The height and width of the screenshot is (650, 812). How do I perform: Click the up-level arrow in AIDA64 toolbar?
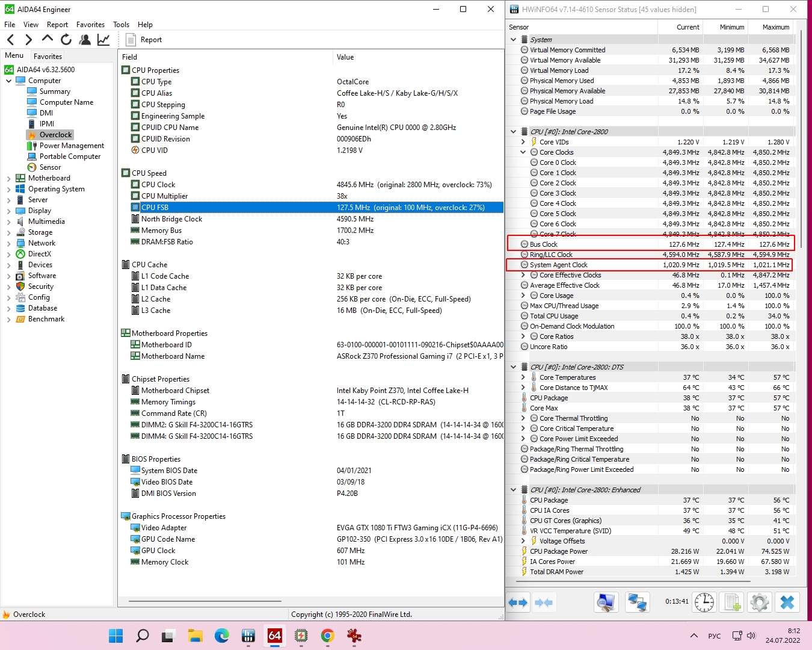click(48, 40)
